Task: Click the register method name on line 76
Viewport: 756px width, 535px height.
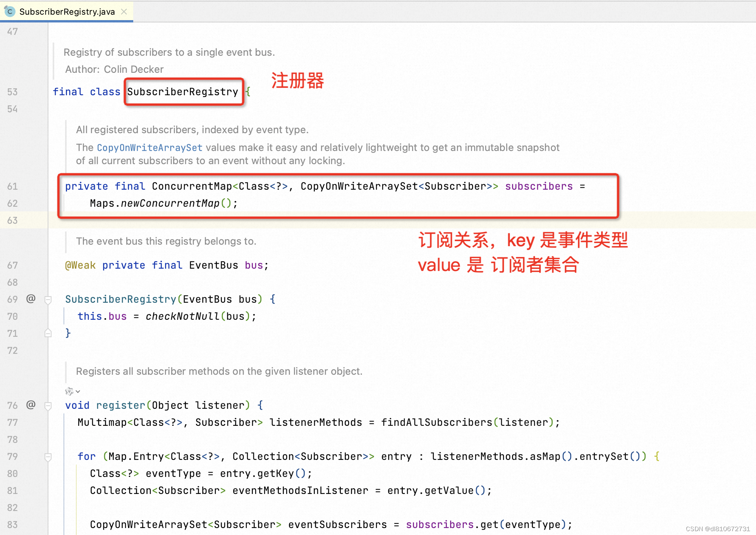Action: tap(120, 405)
